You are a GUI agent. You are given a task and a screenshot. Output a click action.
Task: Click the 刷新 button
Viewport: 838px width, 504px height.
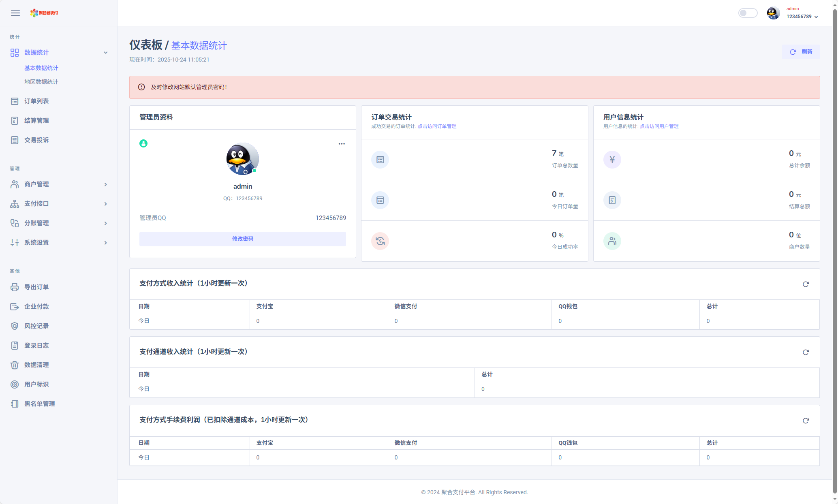tap(801, 52)
